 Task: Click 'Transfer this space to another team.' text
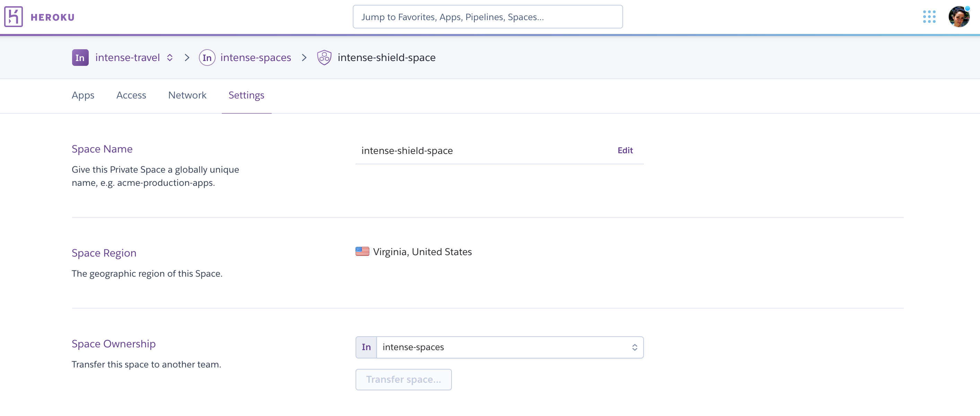pos(147,364)
